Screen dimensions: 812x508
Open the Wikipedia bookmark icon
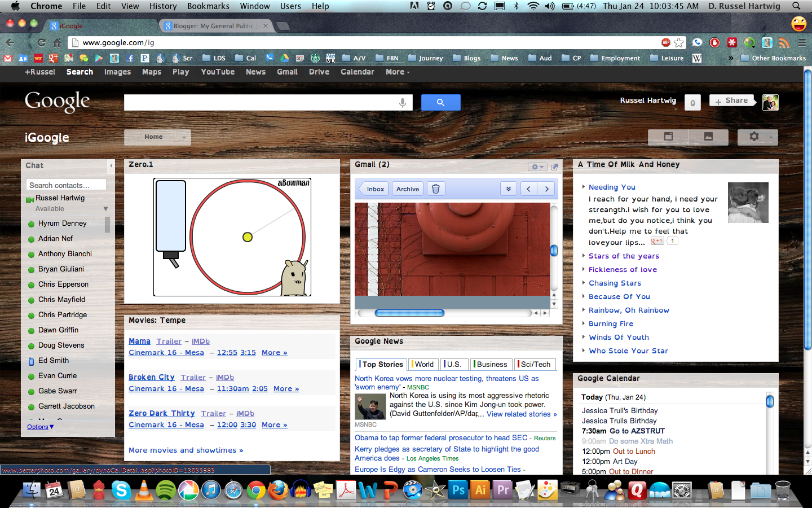697,58
